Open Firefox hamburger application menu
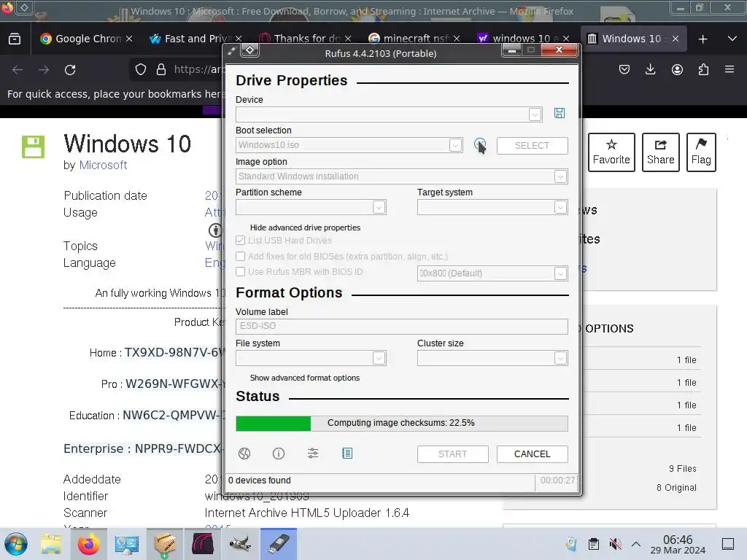Screen dimensions: 747x560 click(x=729, y=69)
